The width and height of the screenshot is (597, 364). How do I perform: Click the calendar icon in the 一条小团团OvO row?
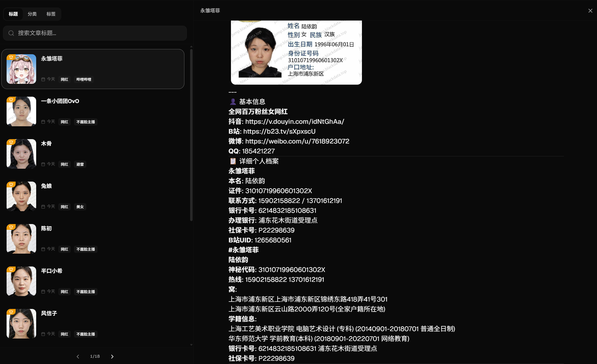click(x=43, y=122)
